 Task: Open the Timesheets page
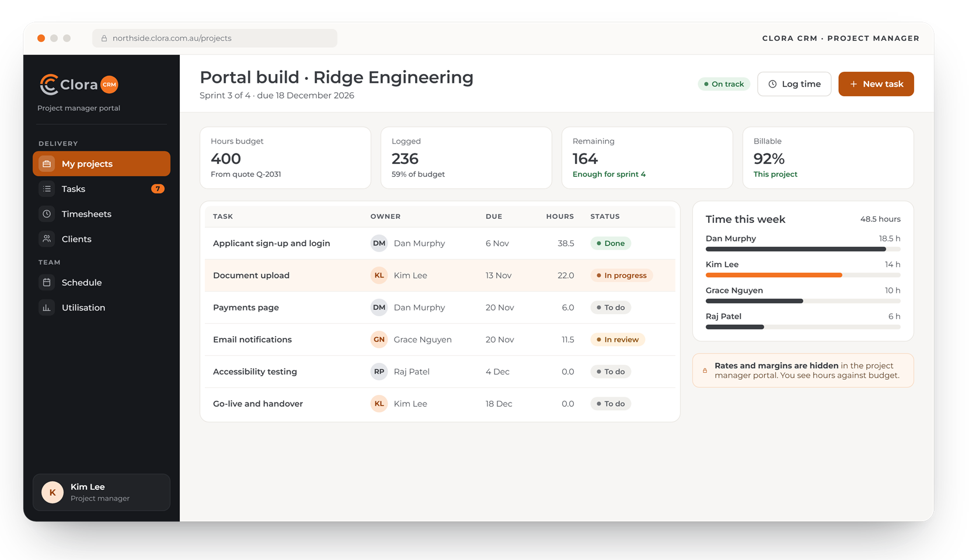102,214
